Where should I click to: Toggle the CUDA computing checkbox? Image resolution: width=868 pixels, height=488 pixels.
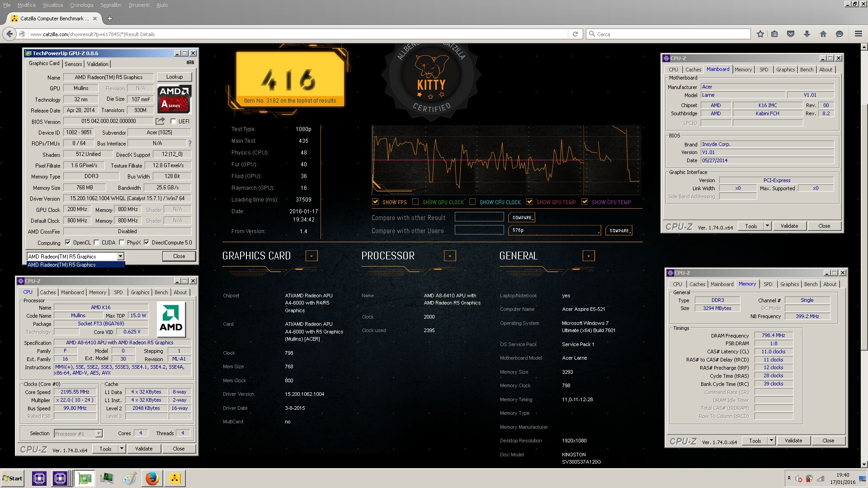[x=96, y=243]
